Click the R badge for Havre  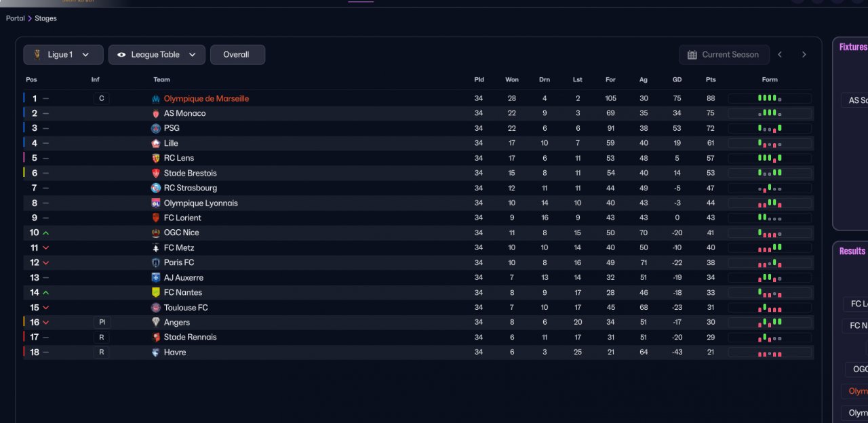click(102, 352)
